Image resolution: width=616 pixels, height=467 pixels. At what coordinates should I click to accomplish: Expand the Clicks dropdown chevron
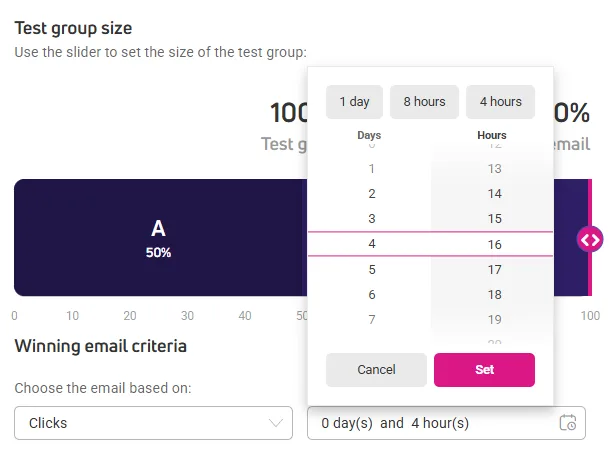click(x=275, y=423)
